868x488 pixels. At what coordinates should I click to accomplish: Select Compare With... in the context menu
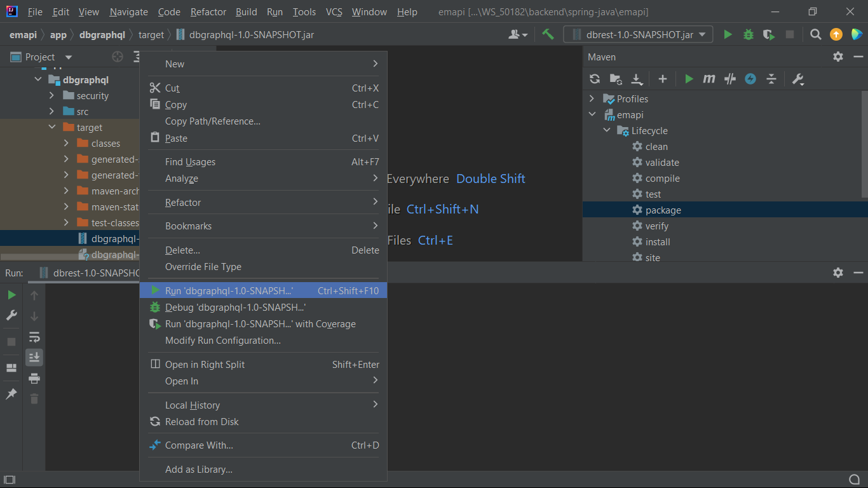[x=263, y=445]
